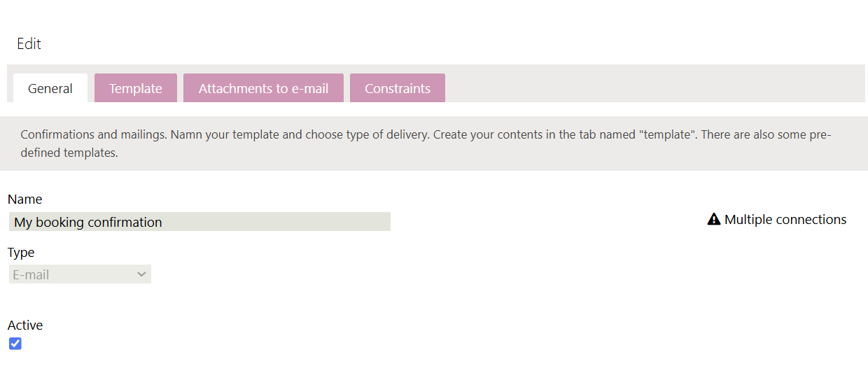Click the "Confirmations and mailings" help text

[x=93, y=134]
